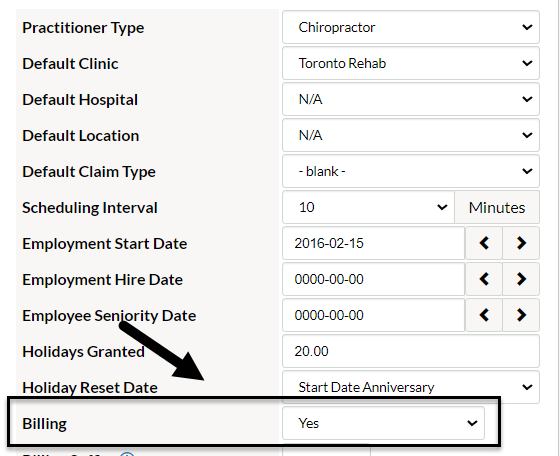Open the Default Claim Type dropdown
560x456 pixels.
coord(411,171)
